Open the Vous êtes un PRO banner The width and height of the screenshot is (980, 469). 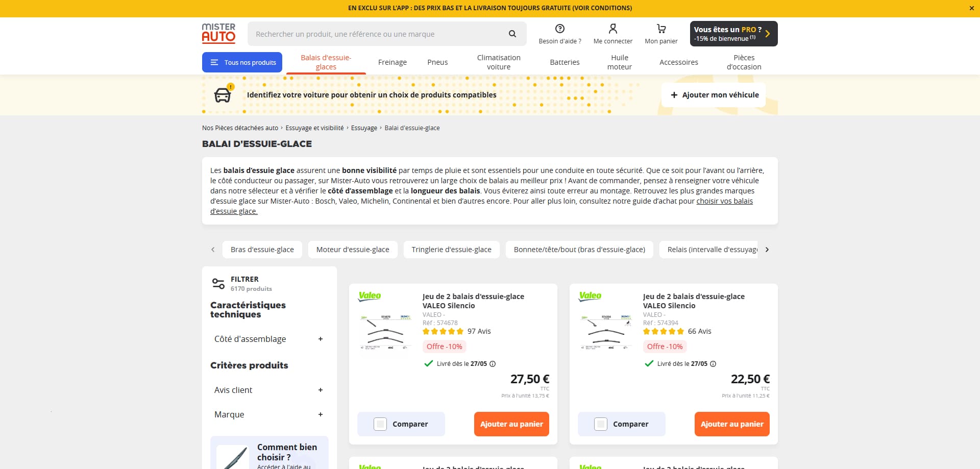(734, 34)
